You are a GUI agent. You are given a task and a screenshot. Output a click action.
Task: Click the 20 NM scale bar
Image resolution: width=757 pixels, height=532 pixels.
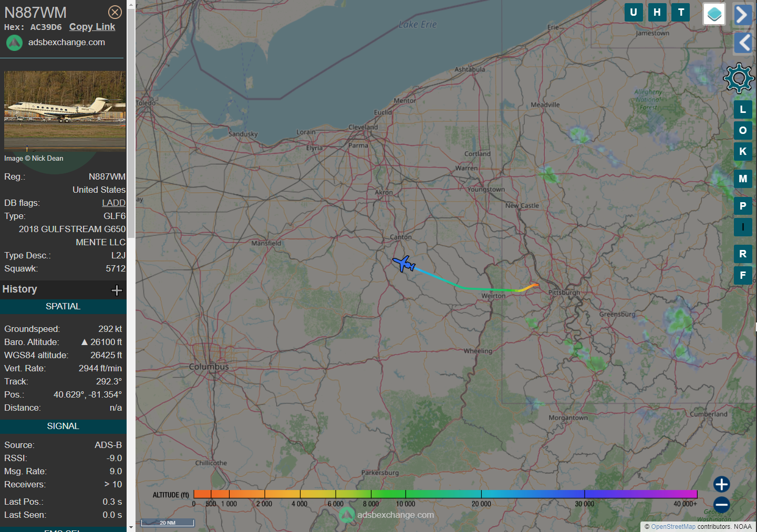click(168, 523)
